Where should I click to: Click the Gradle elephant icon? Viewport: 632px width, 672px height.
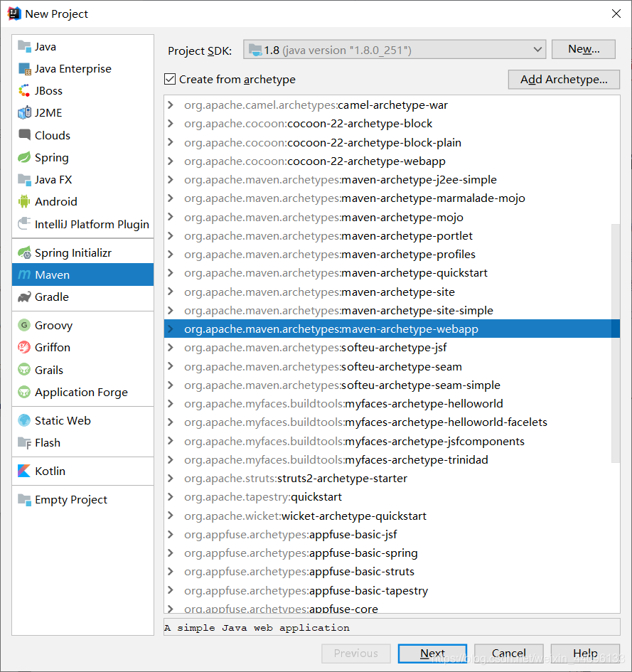pyautogui.click(x=24, y=297)
